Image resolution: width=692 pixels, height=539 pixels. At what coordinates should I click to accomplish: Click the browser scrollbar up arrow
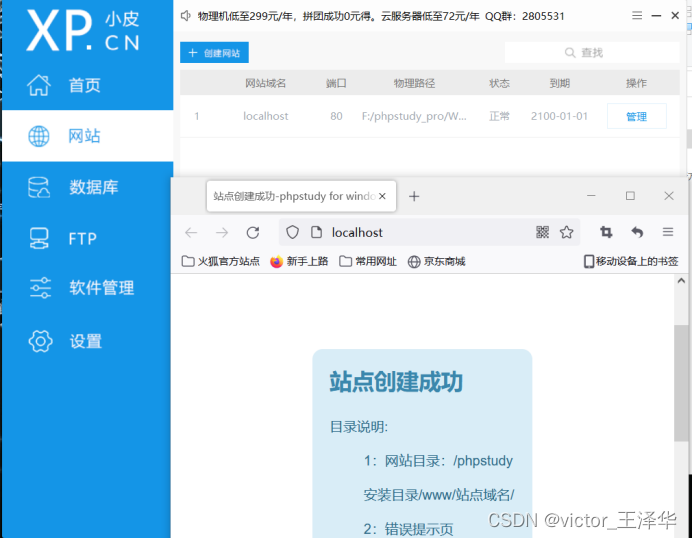[x=681, y=281]
